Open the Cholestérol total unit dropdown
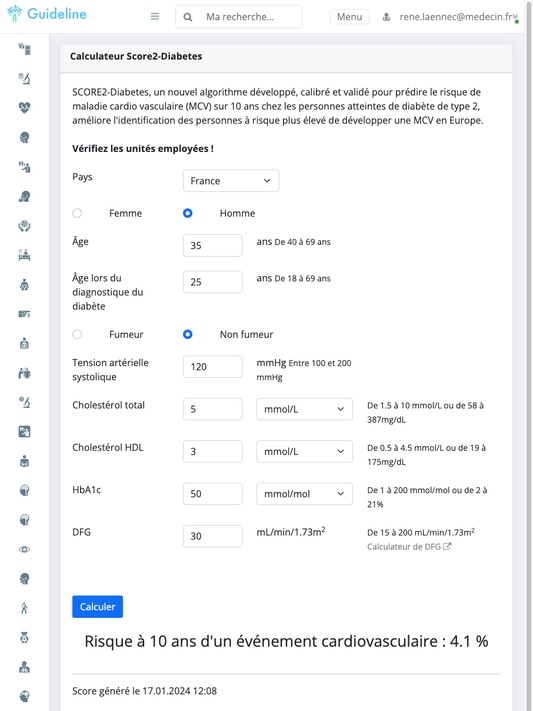This screenshot has width=533, height=711. tap(304, 409)
